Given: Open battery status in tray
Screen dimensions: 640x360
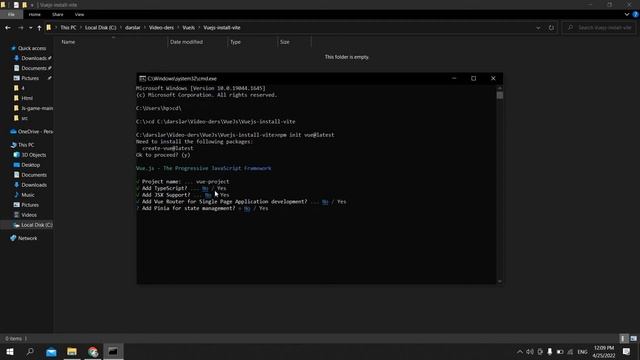Looking at the screenshot, I should [x=560, y=351].
